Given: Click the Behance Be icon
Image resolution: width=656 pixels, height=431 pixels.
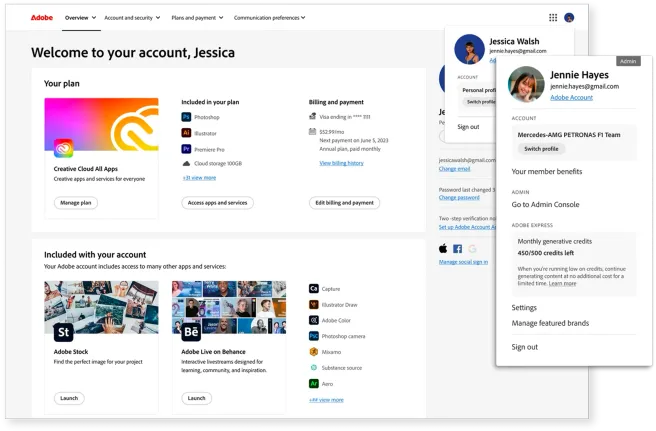Looking at the screenshot, I should coord(191,332).
